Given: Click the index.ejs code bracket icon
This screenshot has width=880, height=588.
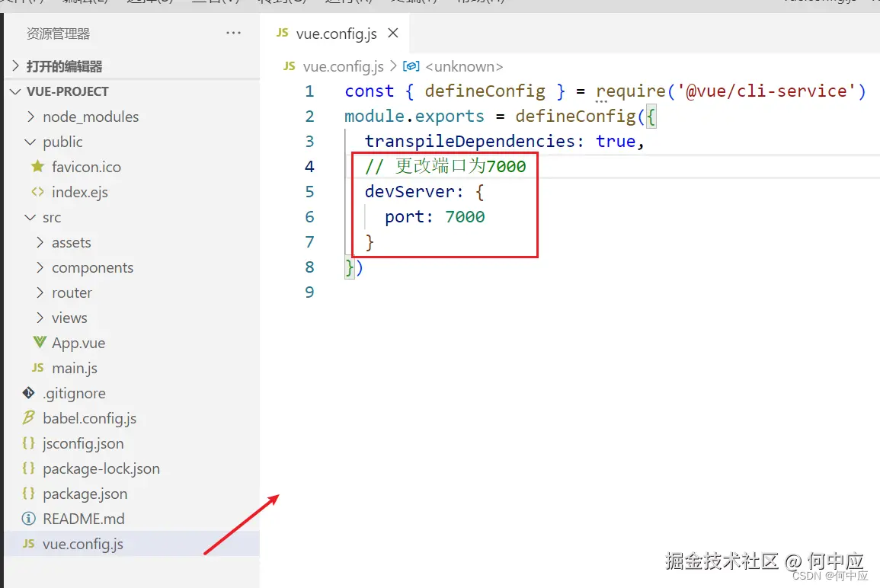Looking at the screenshot, I should (x=37, y=192).
